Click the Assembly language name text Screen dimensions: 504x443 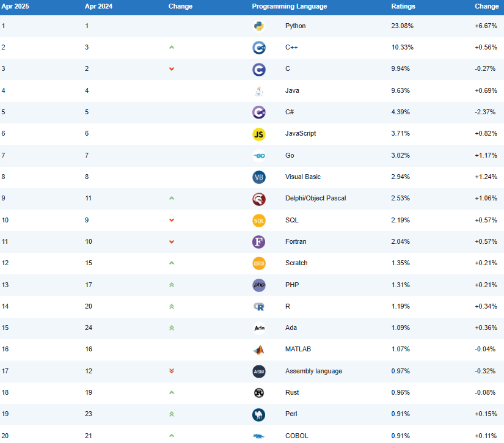click(313, 371)
